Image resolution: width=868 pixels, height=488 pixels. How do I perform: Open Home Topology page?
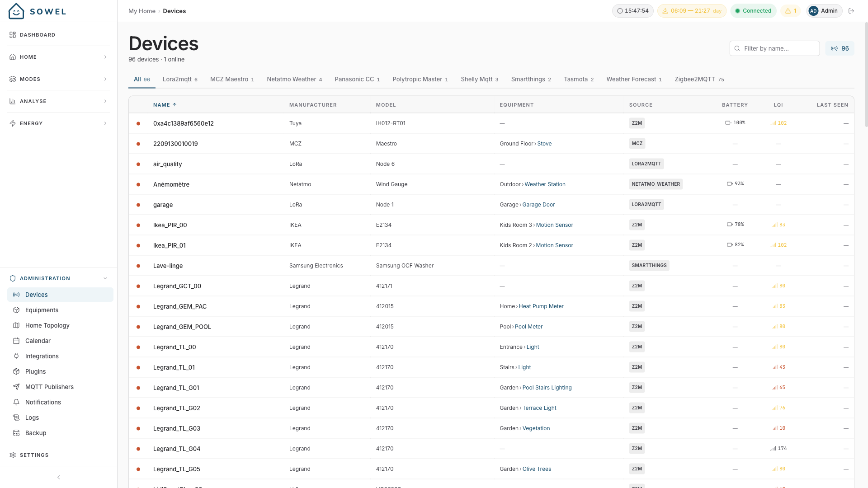point(60,325)
